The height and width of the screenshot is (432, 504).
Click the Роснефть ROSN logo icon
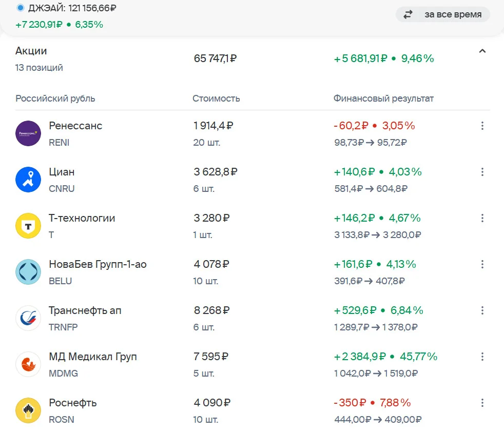(x=28, y=410)
